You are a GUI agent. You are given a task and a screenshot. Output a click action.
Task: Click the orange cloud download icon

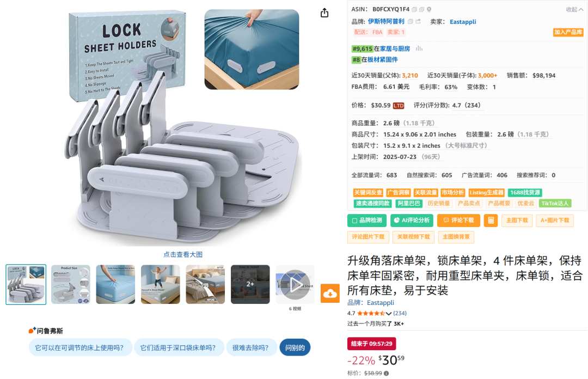[330, 293]
